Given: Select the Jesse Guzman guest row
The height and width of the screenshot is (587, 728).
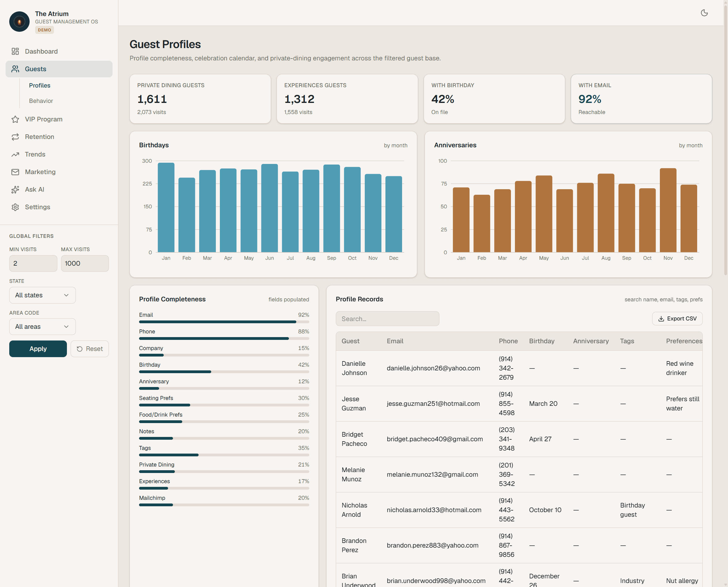Looking at the screenshot, I should point(519,404).
